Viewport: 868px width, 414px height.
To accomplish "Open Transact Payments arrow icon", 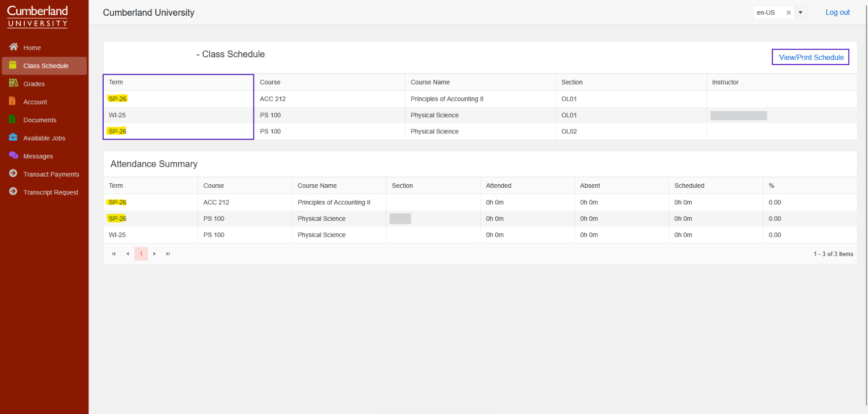I will tap(13, 174).
